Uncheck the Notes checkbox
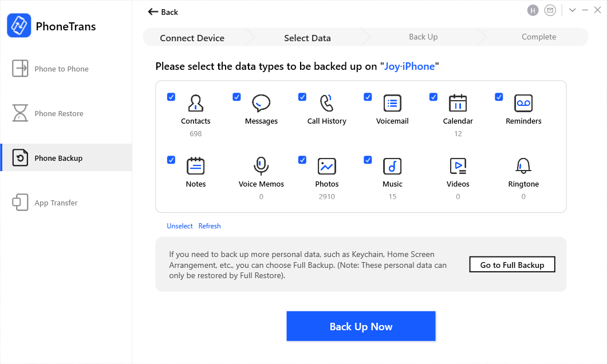Image resolution: width=607 pixels, height=364 pixels. (171, 160)
